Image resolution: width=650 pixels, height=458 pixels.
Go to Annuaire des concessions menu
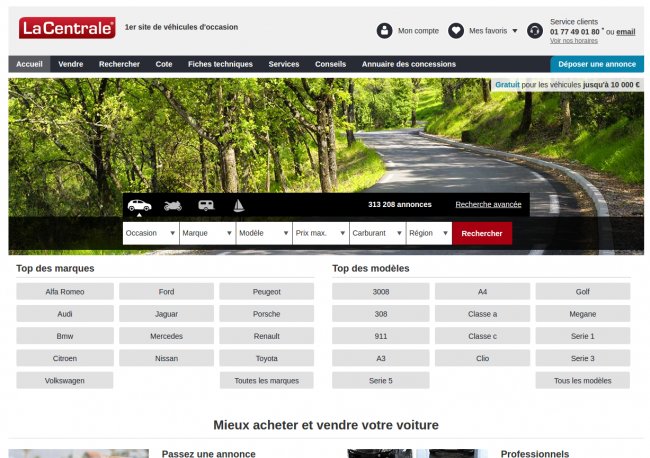tap(408, 64)
